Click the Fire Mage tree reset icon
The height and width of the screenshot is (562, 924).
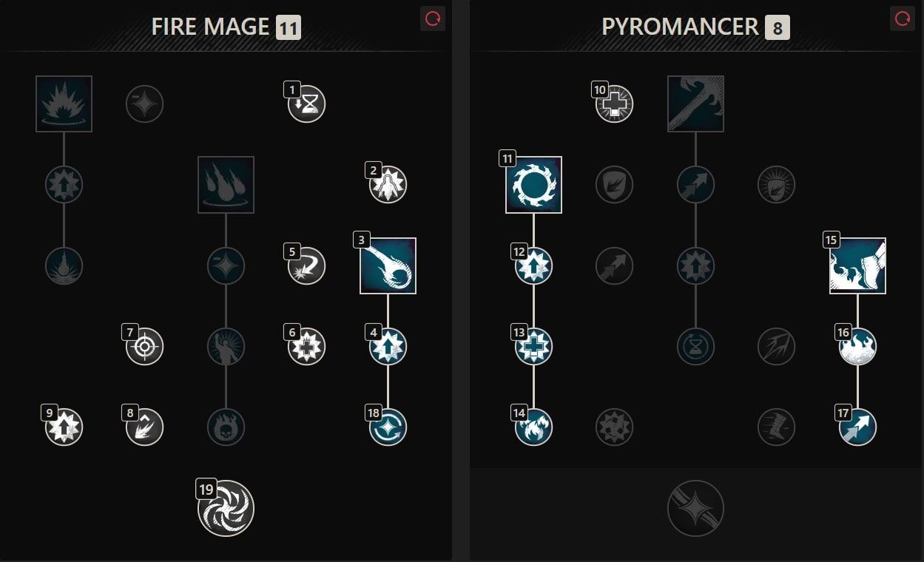click(x=433, y=19)
